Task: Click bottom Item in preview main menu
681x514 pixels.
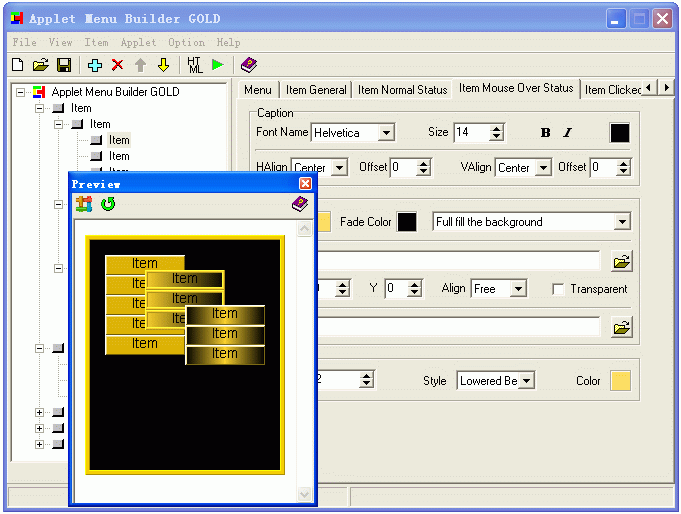Action: 145,344
